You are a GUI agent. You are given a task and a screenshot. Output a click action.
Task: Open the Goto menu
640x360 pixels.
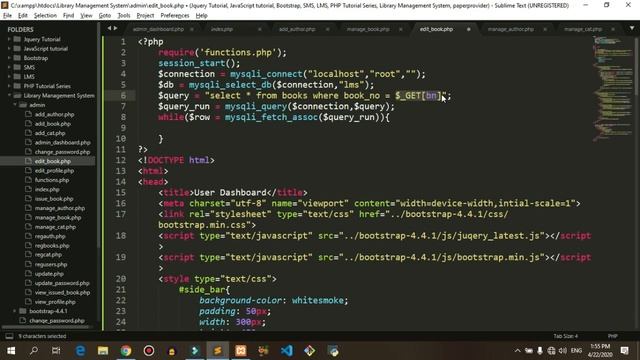point(104,16)
